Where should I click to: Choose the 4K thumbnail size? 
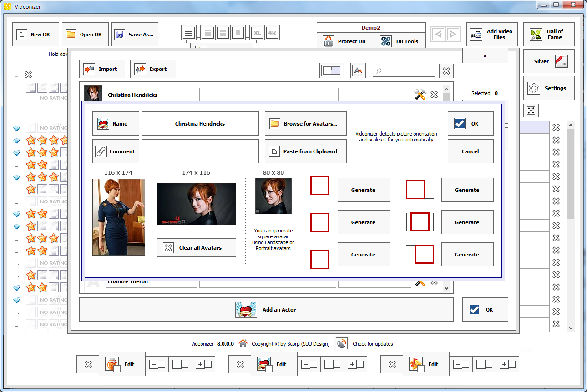click(x=272, y=33)
